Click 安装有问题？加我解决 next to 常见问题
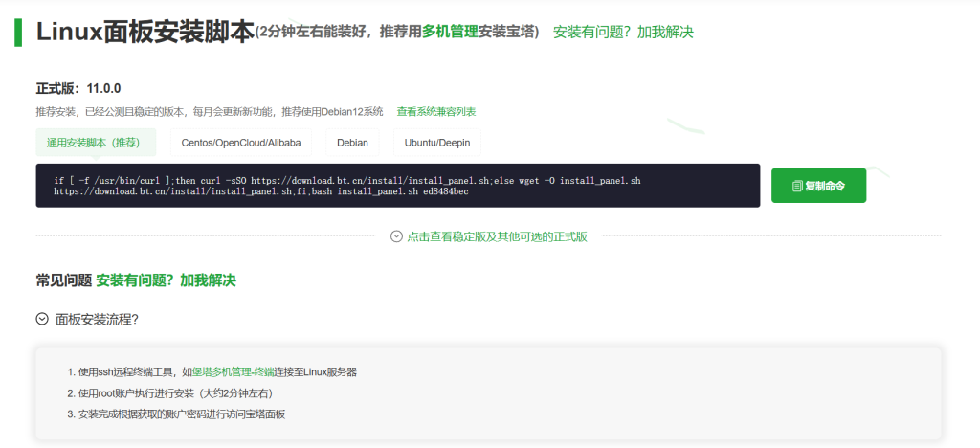Viewport: 980px width, 448px height. pos(166,280)
